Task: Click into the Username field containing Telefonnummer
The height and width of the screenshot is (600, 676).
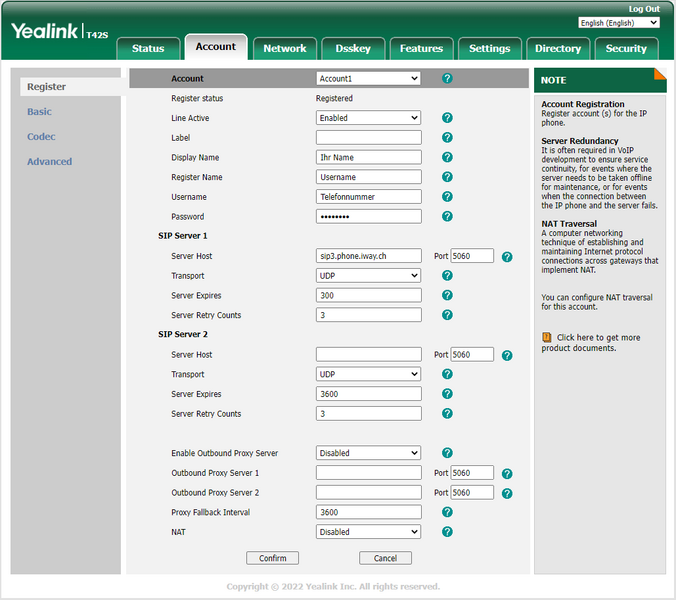Action: (x=369, y=197)
